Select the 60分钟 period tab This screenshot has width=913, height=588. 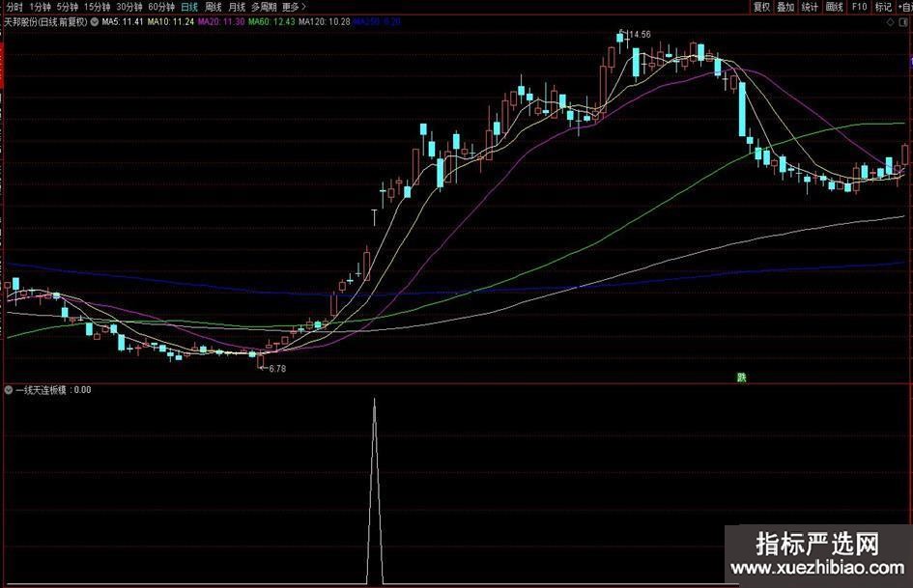(161, 7)
